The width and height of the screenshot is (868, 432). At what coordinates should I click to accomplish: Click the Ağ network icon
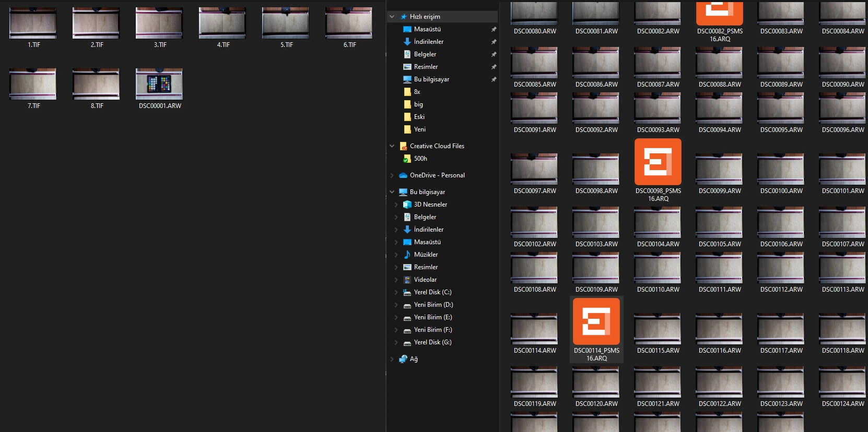403,359
